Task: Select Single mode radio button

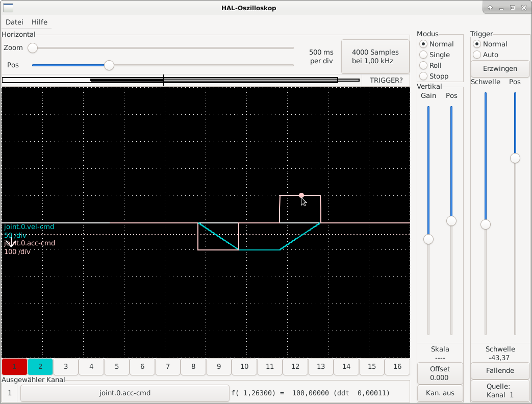Action: pyautogui.click(x=423, y=55)
